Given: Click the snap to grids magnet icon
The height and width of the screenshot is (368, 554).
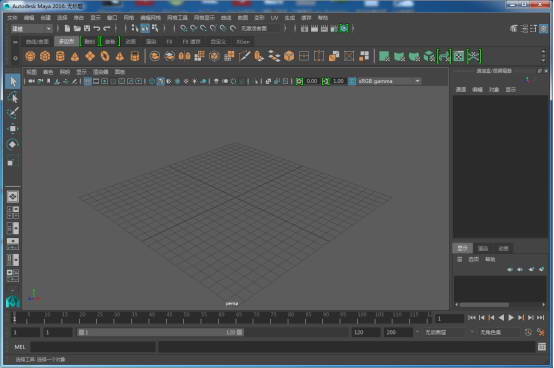Looking at the screenshot, I should click(183, 29).
